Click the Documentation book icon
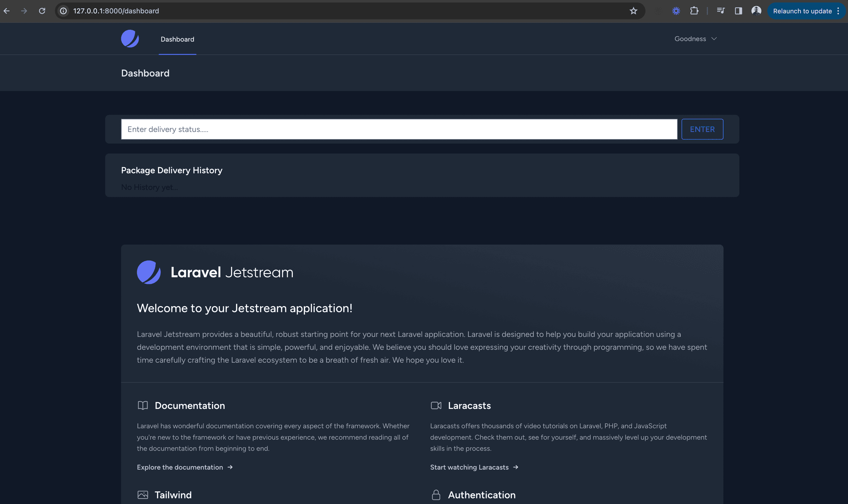The height and width of the screenshot is (504, 848). 143,406
